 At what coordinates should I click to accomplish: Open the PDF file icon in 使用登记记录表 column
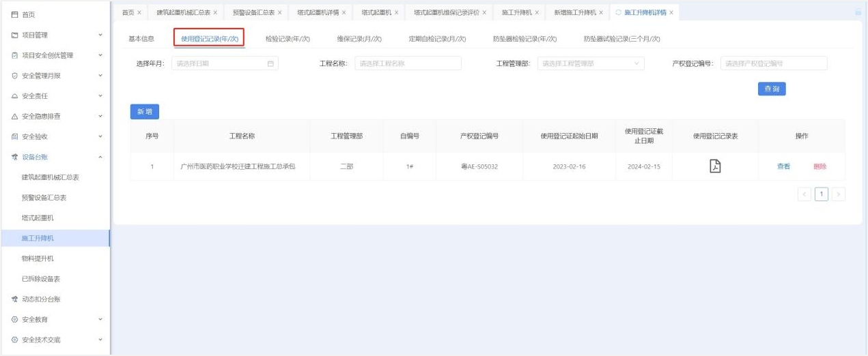click(x=715, y=166)
